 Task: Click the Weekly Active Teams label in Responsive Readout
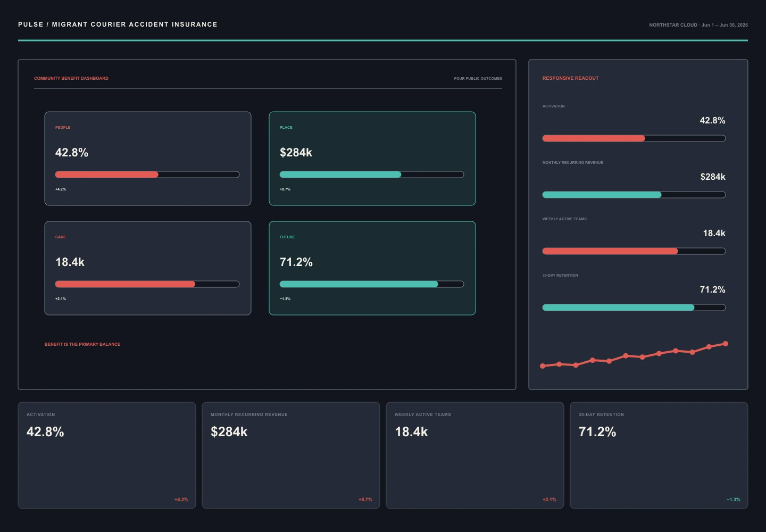coord(564,219)
